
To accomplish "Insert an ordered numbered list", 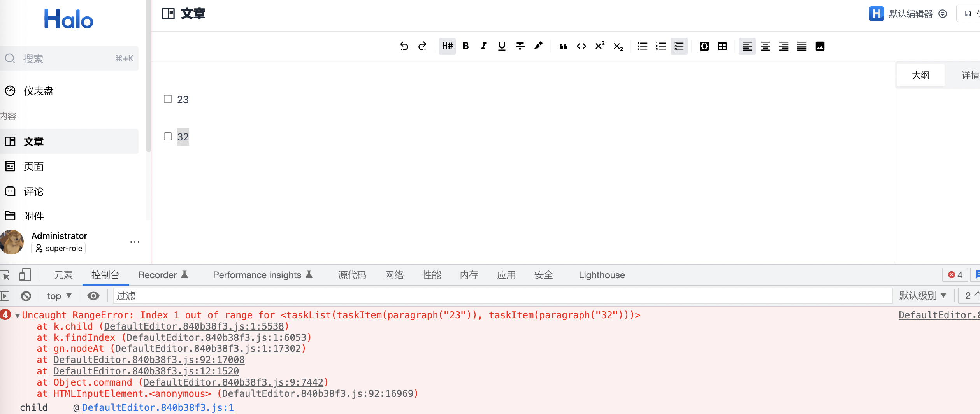I will pyautogui.click(x=661, y=46).
